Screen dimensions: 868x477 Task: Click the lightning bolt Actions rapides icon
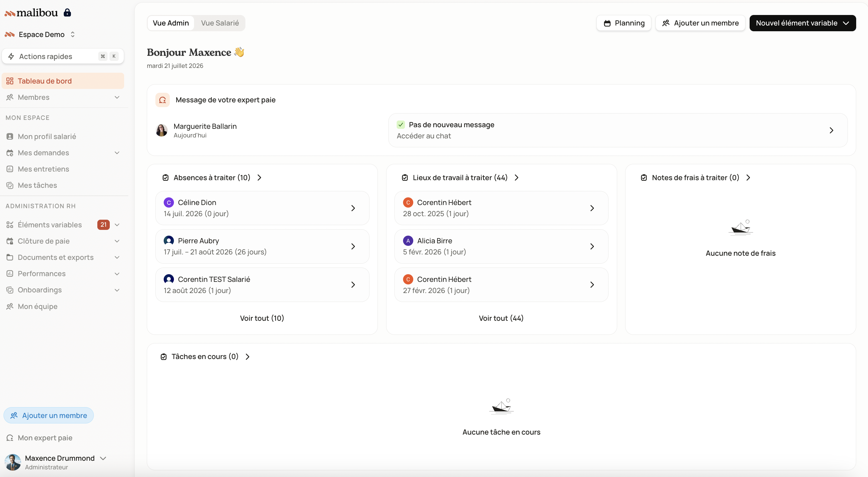[11, 56]
